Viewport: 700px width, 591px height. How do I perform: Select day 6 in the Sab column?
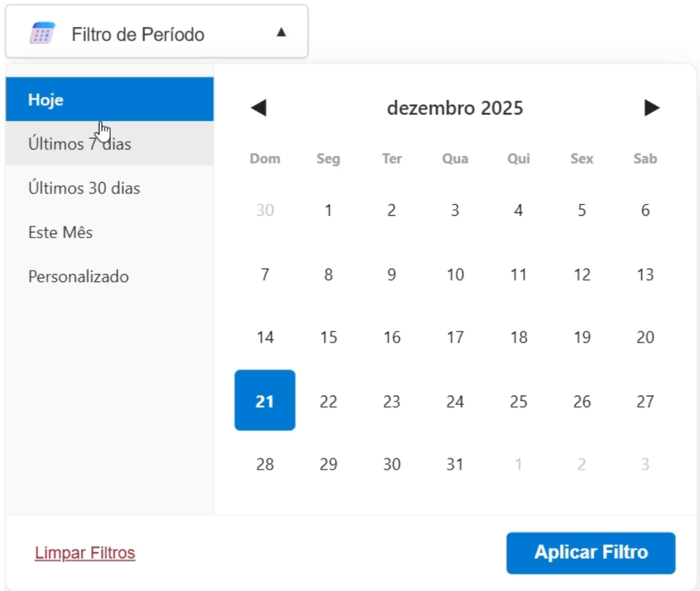click(645, 210)
